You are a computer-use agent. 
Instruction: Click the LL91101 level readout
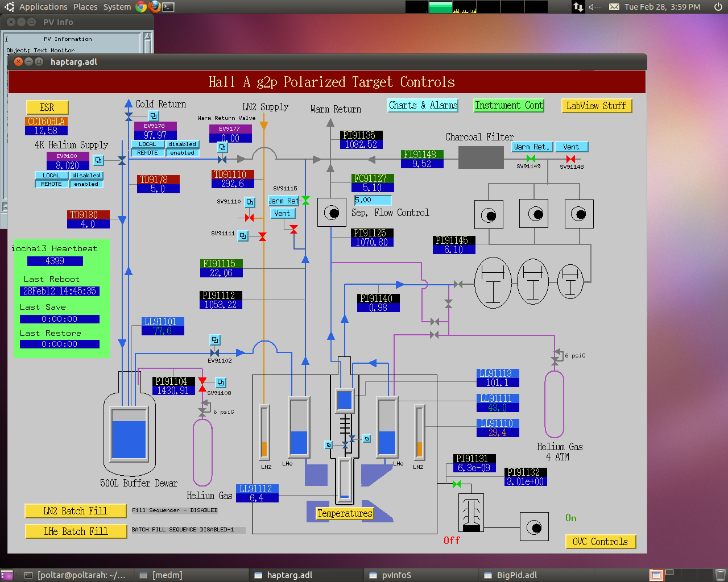[x=163, y=326]
